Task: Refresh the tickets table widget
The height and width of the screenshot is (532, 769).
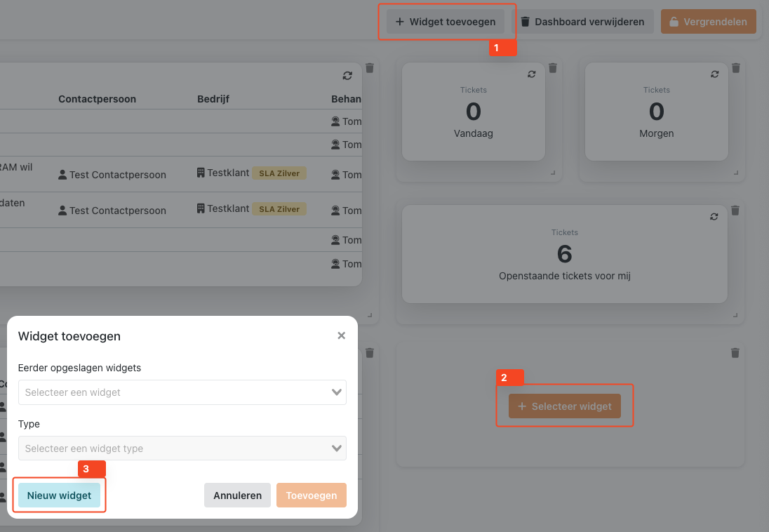Action: [347, 75]
